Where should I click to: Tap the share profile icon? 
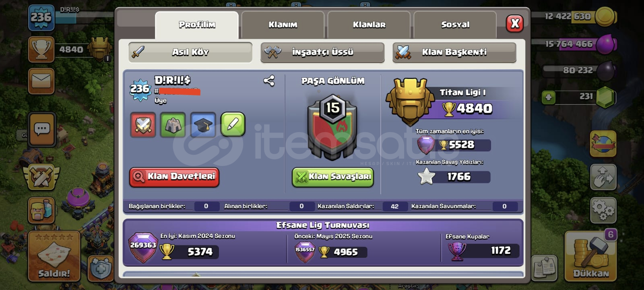click(x=269, y=81)
